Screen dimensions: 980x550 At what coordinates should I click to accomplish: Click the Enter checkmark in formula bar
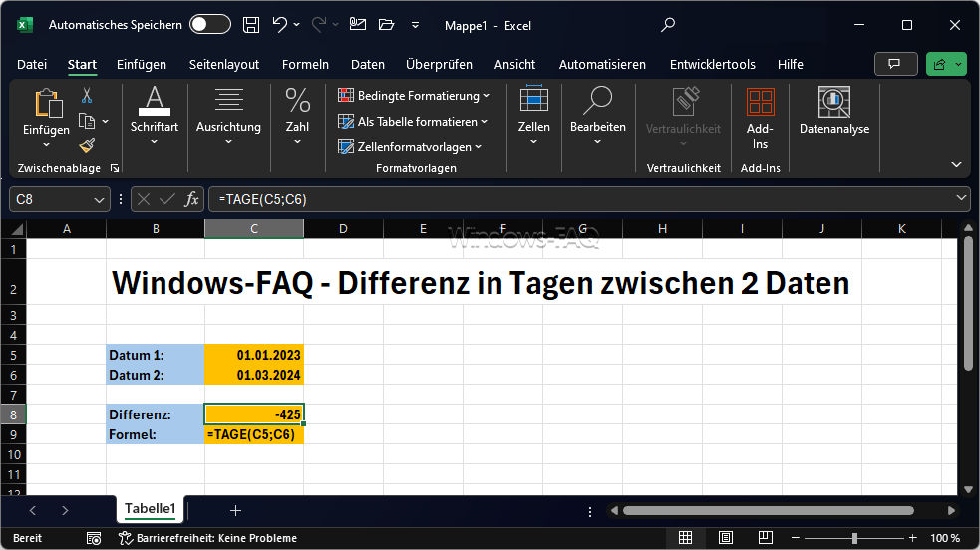pos(166,199)
